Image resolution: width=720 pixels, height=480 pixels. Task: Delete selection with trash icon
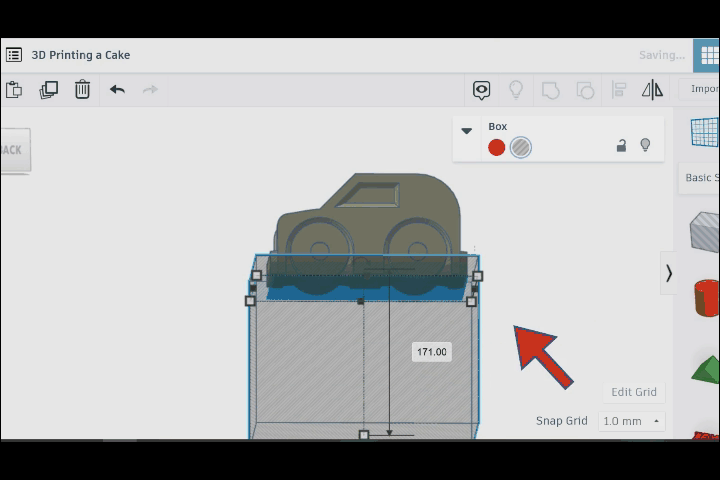pyautogui.click(x=82, y=90)
